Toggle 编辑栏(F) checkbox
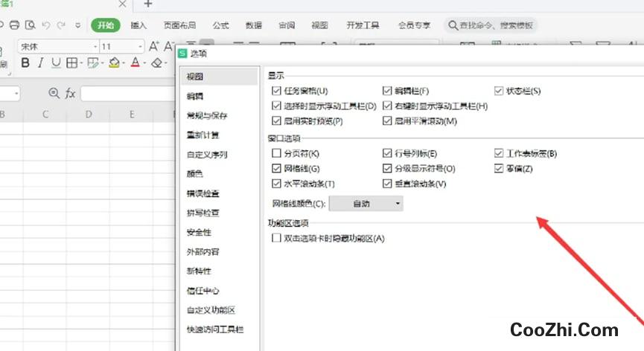 pyautogui.click(x=387, y=91)
